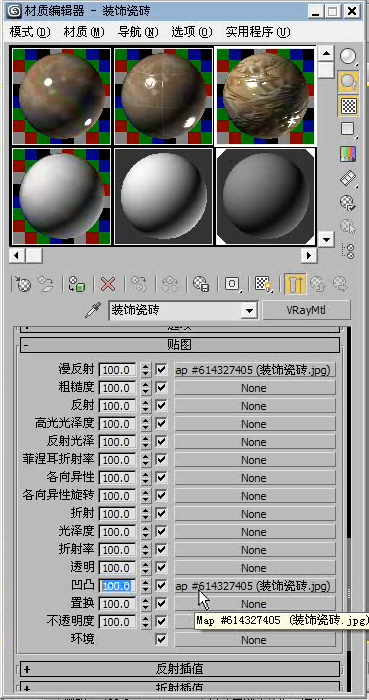Open the 凹凸 装饰瓷砖.jpg map button
Screen dimensions: 369x700
tap(254, 586)
